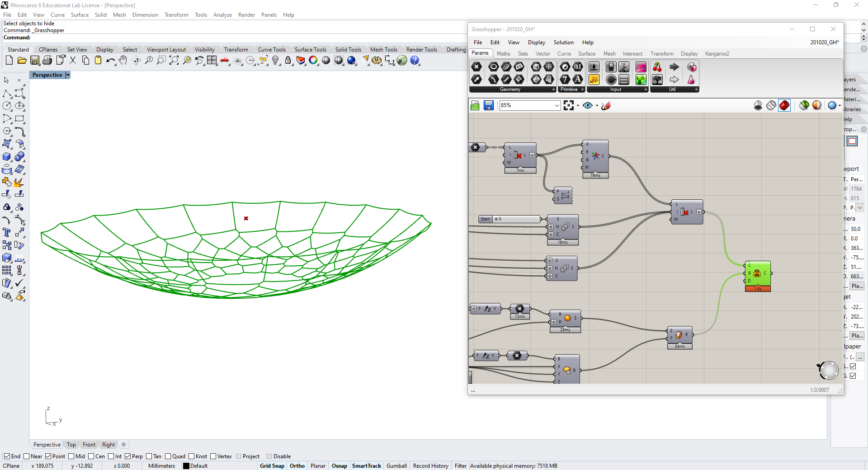Viewport: 868px width, 470px height.
Task: Toggle Grid Snap in status bar
Action: [x=272, y=466]
